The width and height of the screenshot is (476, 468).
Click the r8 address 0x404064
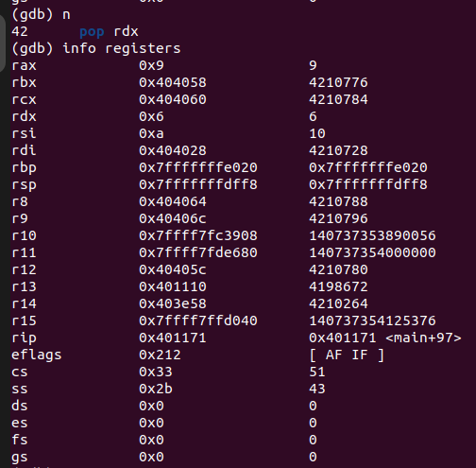[173, 201]
